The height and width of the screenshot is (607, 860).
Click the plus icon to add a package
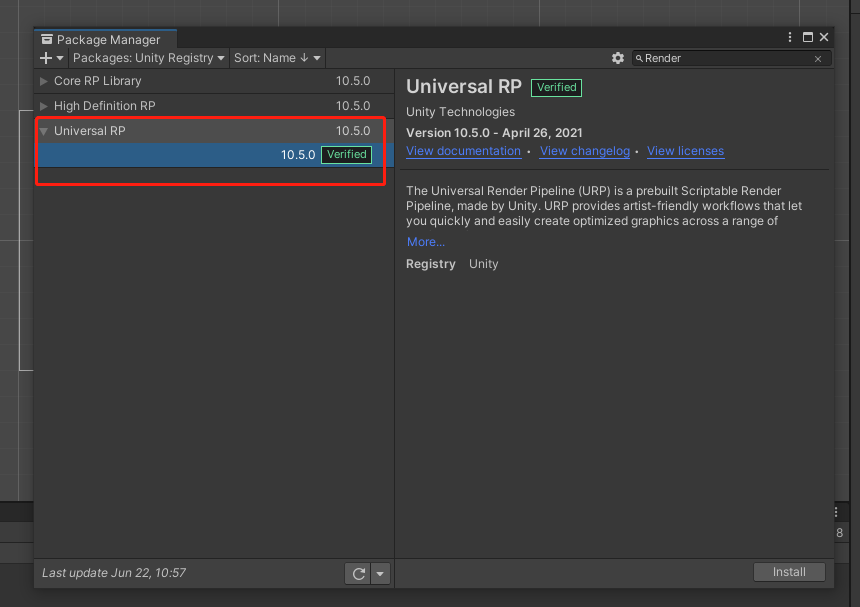(x=45, y=58)
